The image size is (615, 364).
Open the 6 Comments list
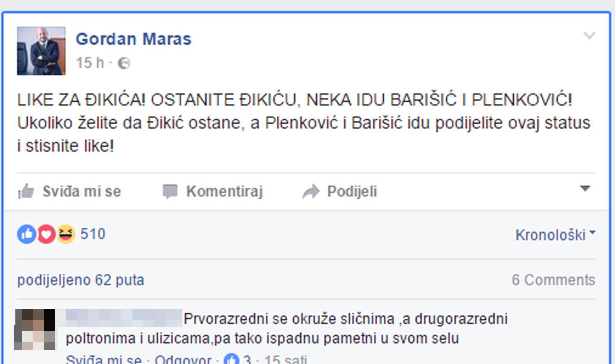553,280
